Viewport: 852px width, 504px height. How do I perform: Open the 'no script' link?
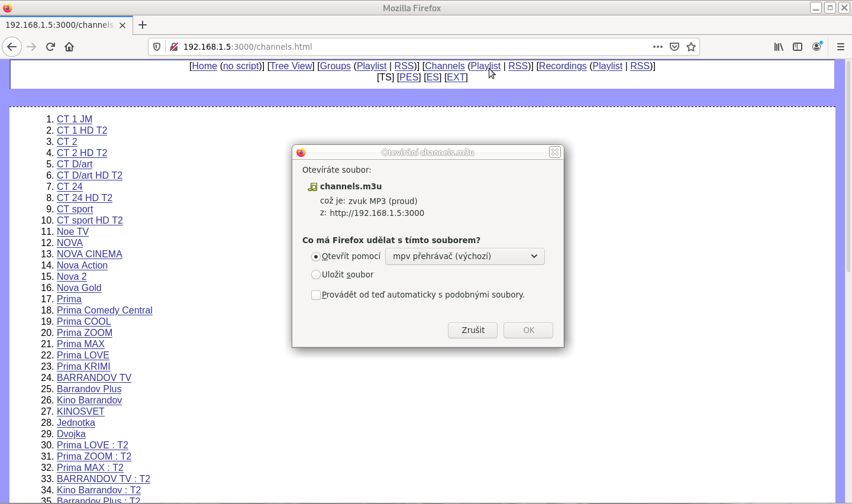241,66
